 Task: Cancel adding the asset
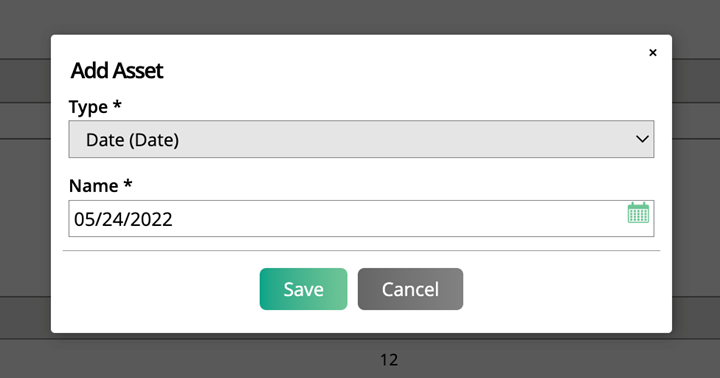coord(411,289)
